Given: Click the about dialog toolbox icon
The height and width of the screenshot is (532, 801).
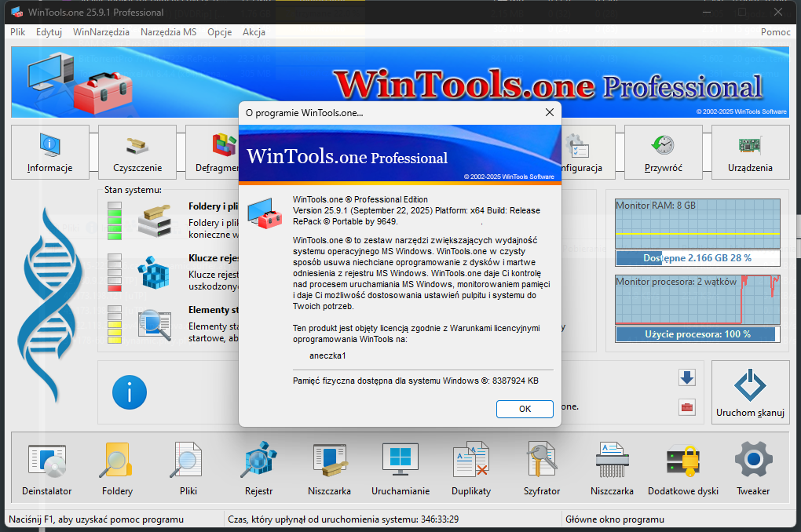Looking at the screenshot, I should [x=265, y=213].
